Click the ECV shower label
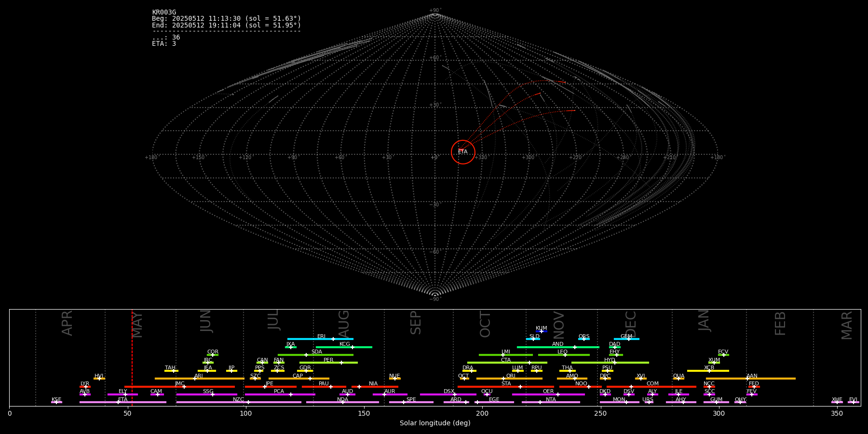Viewport: 868px width, 434px height. click(x=723, y=352)
